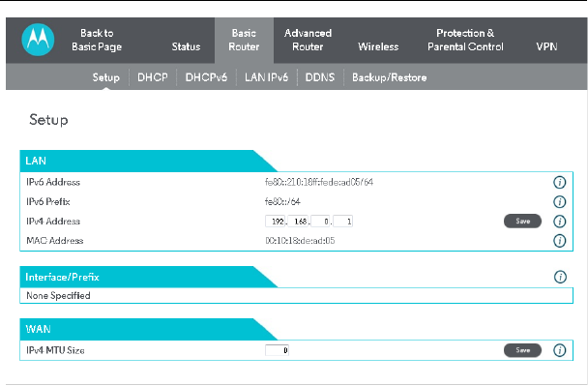The width and height of the screenshot is (588, 386).
Task: Open the Wireless menu
Action: [x=378, y=46]
